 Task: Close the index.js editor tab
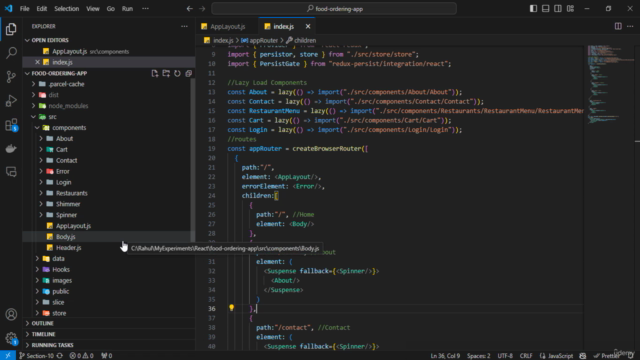(308, 26)
